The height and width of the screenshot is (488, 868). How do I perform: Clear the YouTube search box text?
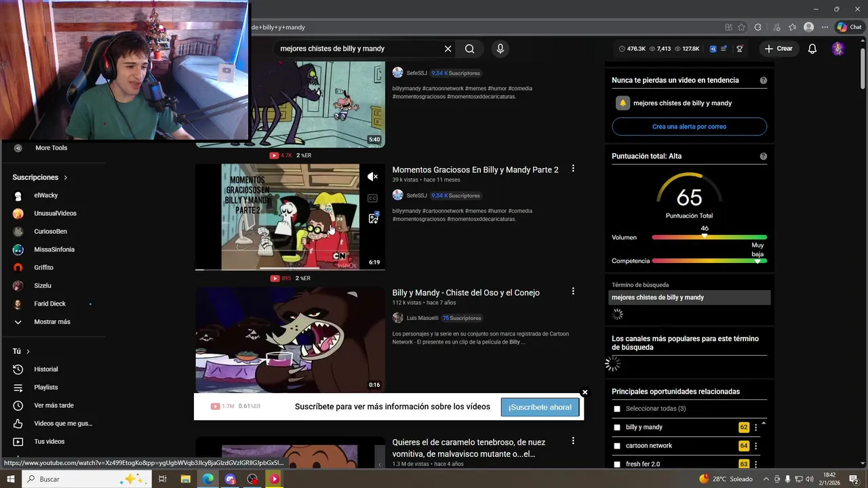point(448,49)
